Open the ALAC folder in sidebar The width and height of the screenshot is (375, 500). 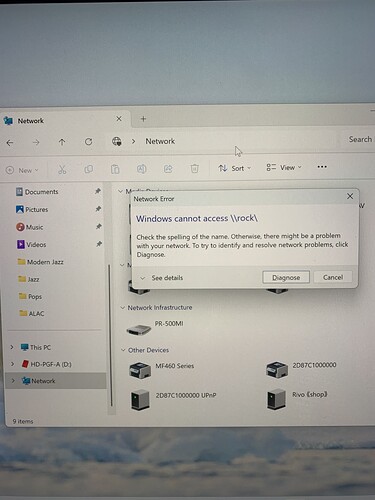(x=32, y=313)
